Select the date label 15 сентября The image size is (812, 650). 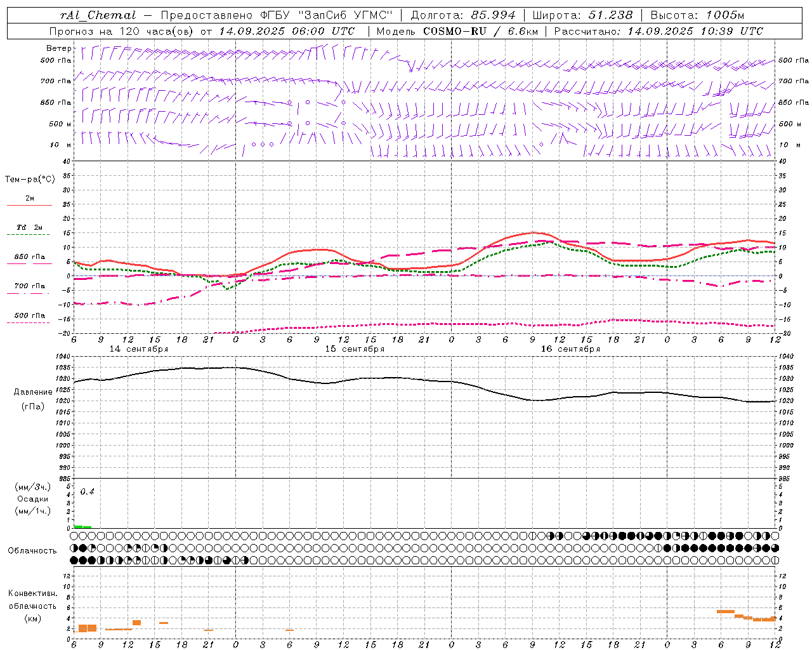(x=355, y=349)
